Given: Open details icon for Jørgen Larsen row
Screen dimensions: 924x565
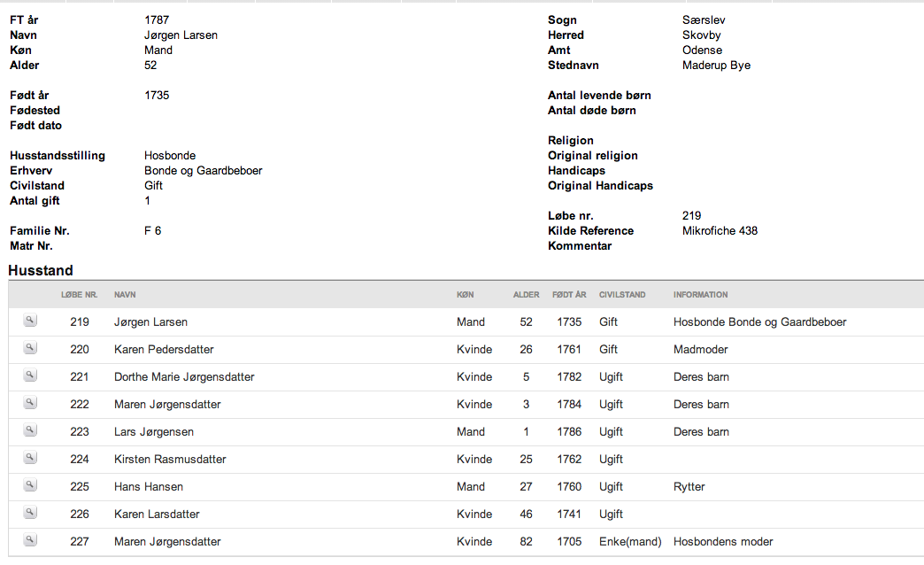Looking at the screenshot, I should (x=30, y=321).
